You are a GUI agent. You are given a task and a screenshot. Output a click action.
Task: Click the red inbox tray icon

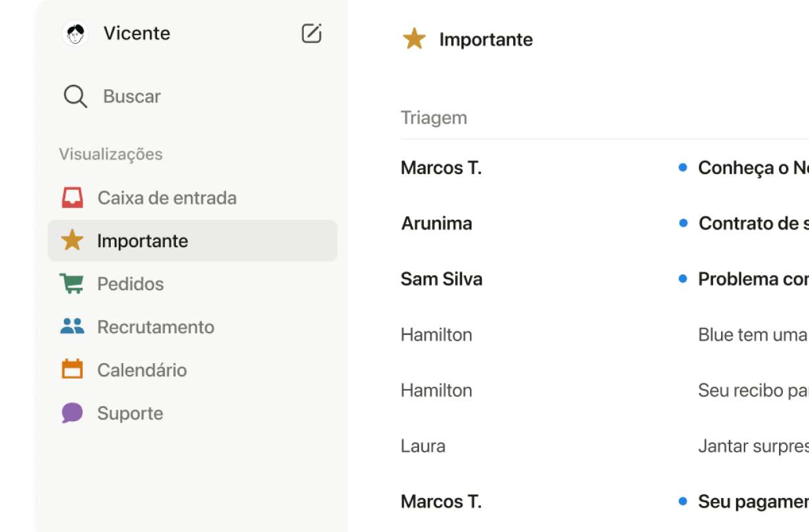click(x=72, y=198)
